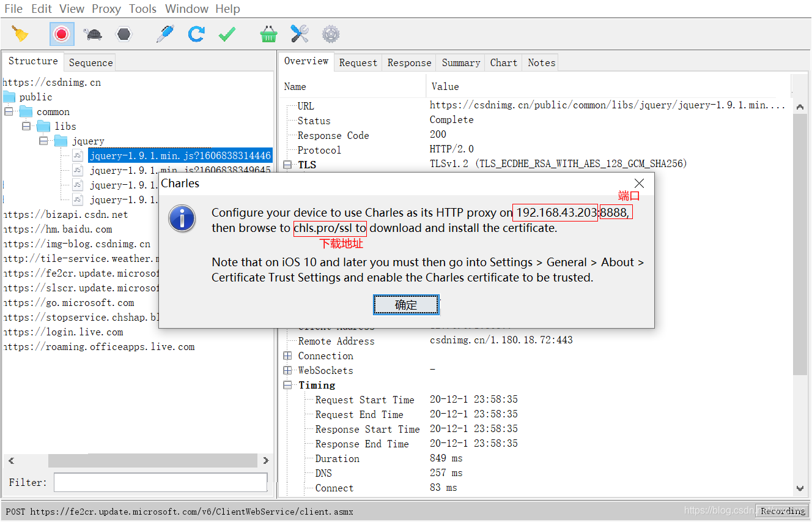Select jquery-1.9.1.min.js?1606838314446 entry
Image resolution: width=812 pixels, height=522 pixels.
(180, 155)
